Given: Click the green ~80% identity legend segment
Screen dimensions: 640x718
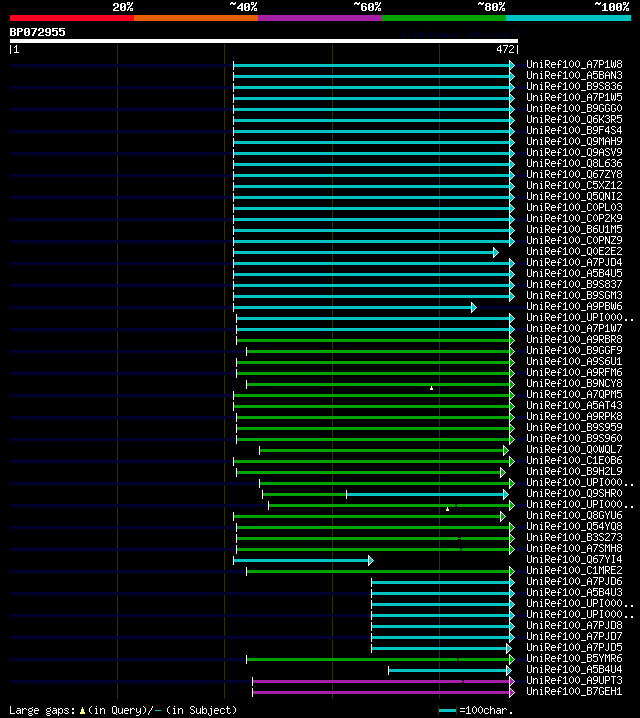Looking at the screenshot, I should [444, 18].
